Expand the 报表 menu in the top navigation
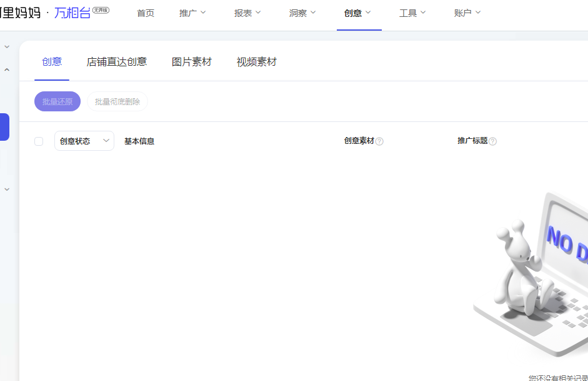Viewport: 588px width, 381px height. [x=247, y=13]
